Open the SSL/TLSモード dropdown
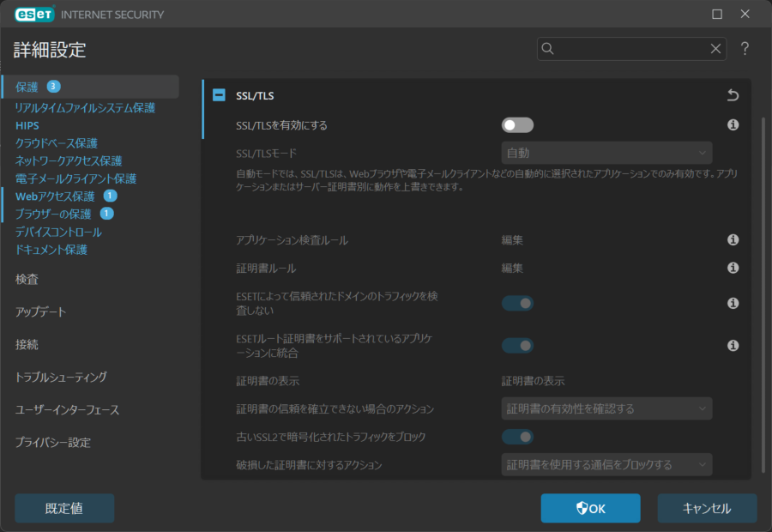The image size is (772, 532). [x=606, y=154]
